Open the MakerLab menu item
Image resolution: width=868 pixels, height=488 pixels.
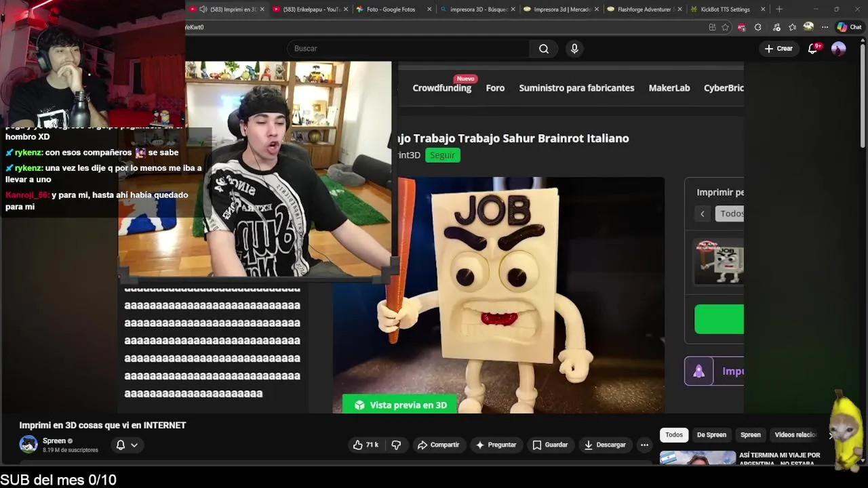coord(669,87)
